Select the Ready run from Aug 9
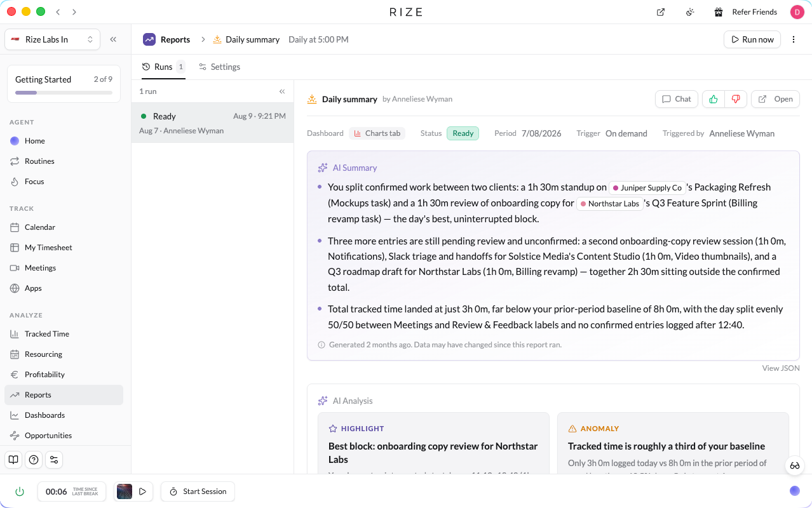The image size is (812, 508). [213, 123]
